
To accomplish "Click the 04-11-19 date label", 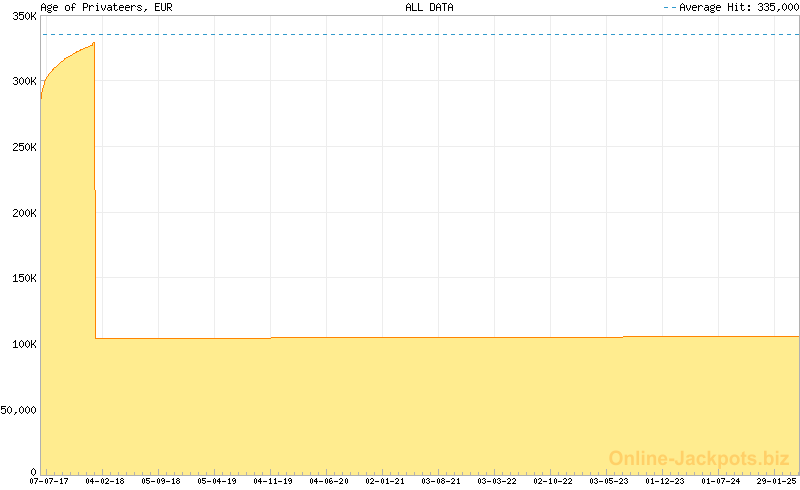I will click(273, 481).
